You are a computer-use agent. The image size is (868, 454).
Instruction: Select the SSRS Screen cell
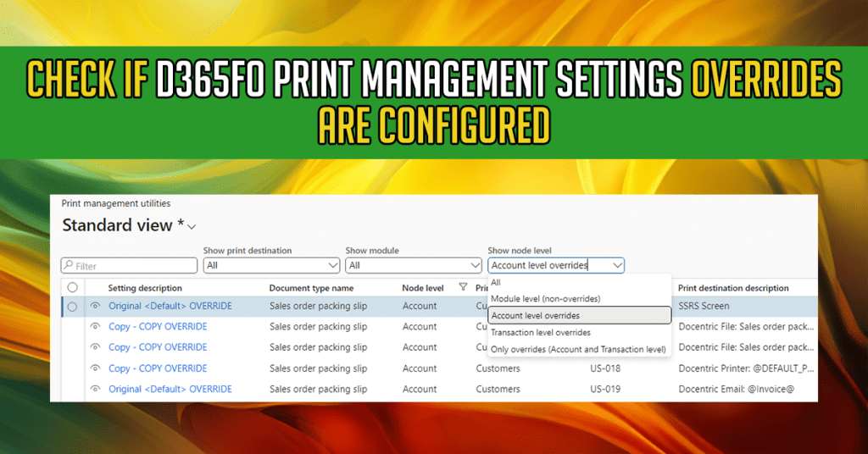click(x=704, y=306)
